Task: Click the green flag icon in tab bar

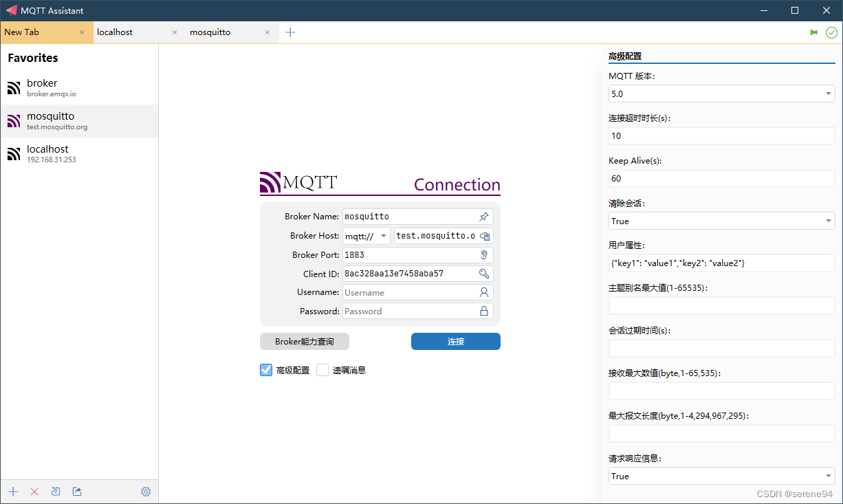Action: coord(814,32)
